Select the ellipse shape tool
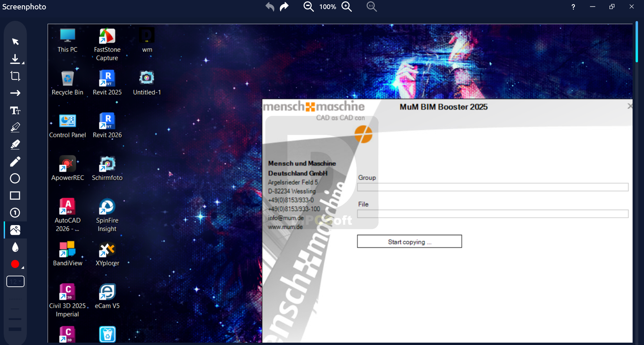 pos(15,179)
